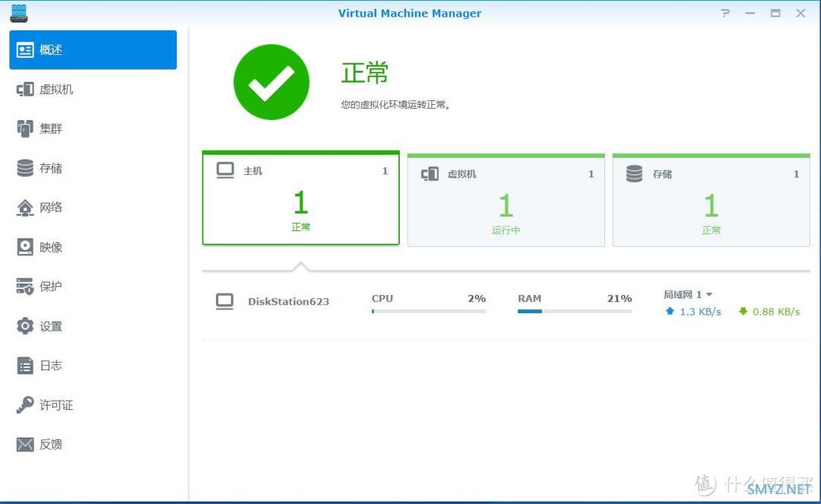Click the DiskStation623 host name
The image size is (821, 504).
289,302
